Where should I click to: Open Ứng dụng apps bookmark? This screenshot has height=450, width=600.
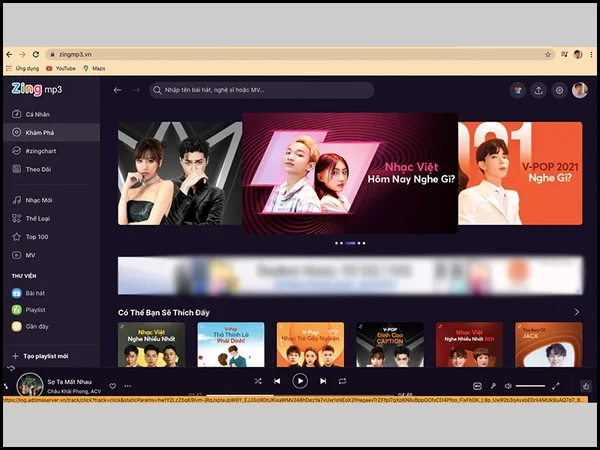pos(23,68)
